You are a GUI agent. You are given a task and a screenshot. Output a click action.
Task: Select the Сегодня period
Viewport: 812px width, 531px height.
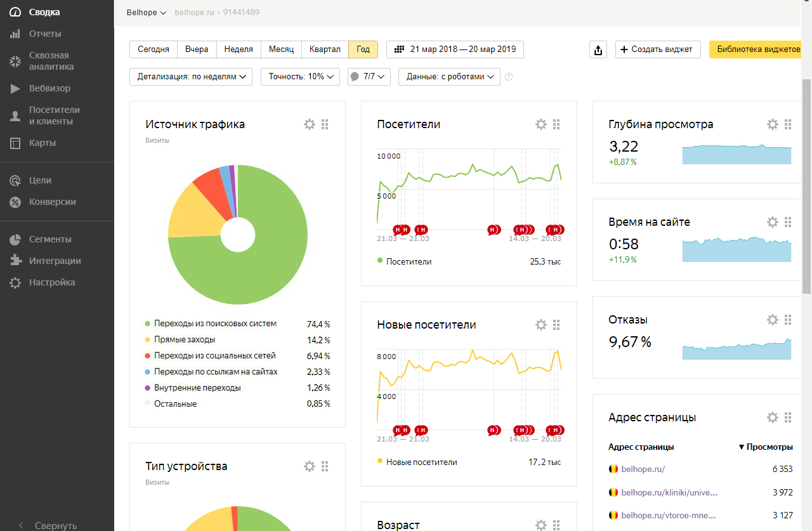pyautogui.click(x=154, y=49)
